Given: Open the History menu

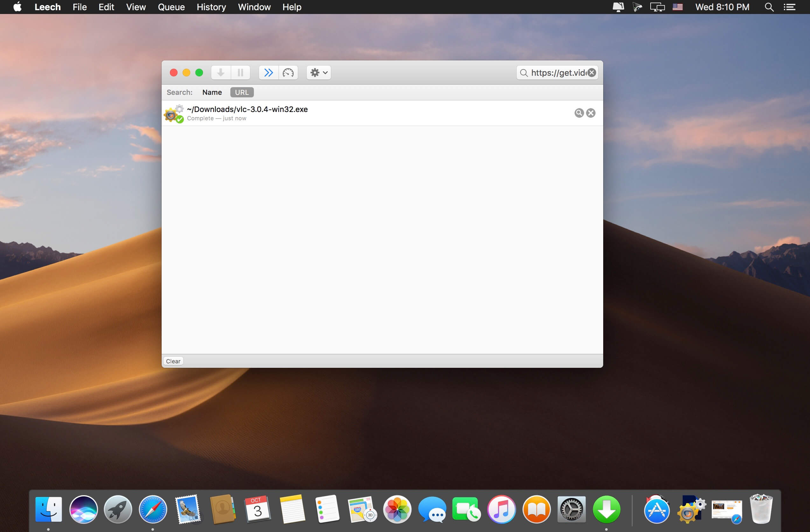Looking at the screenshot, I should pyautogui.click(x=211, y=7).
